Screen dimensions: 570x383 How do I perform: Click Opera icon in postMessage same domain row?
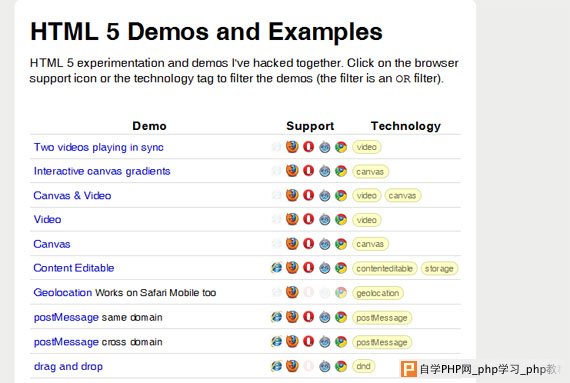coord(308,317)
